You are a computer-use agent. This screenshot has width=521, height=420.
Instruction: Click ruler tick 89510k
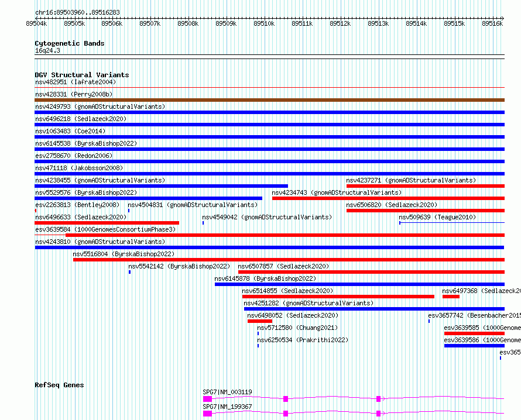(x=264, y=23)
